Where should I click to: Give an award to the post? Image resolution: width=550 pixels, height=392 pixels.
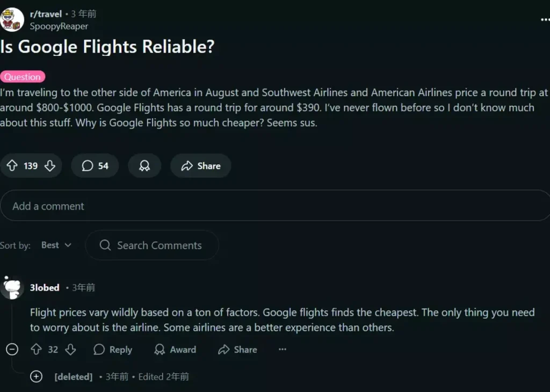click(144, 166)
